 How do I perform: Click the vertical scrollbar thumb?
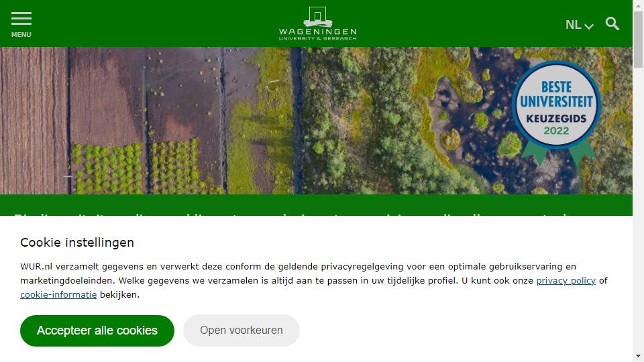pos(638,39)
